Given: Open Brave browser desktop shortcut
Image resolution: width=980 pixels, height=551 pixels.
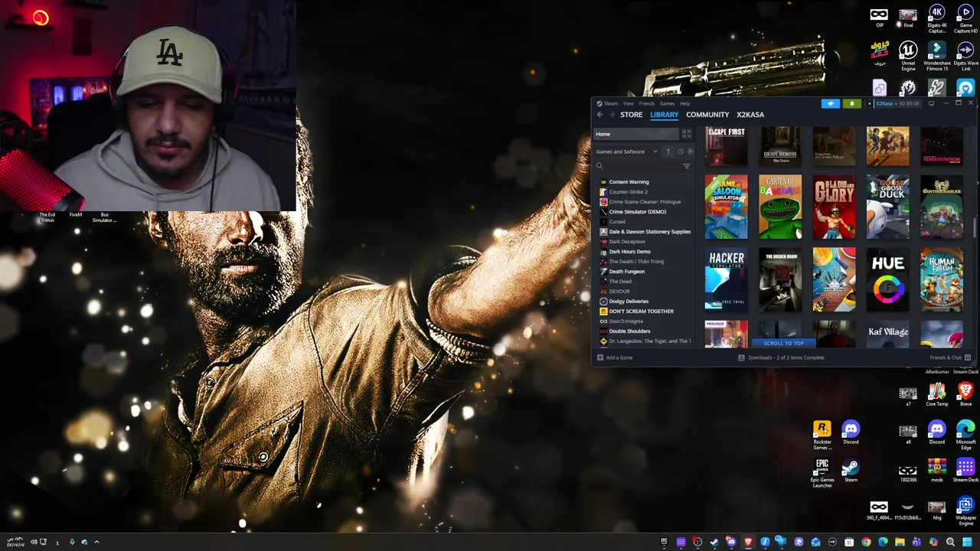Looking at the screenshot, I should [965, 395].
